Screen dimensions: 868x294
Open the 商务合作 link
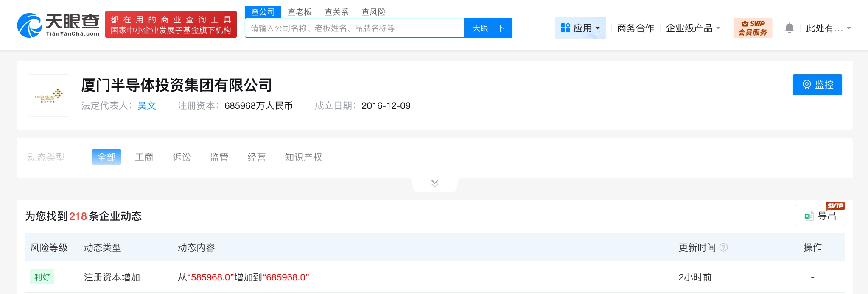(636, 28)
